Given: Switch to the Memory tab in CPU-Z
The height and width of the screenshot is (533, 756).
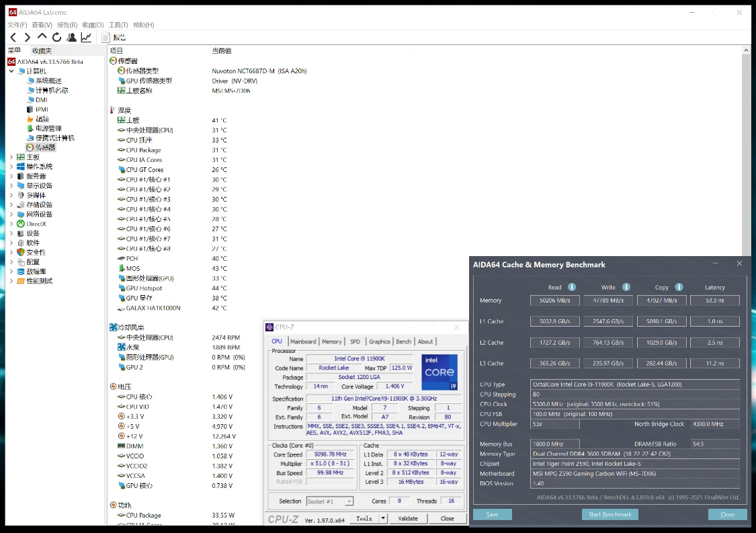Looking at the screenshot, I should [x=331, y=341].
